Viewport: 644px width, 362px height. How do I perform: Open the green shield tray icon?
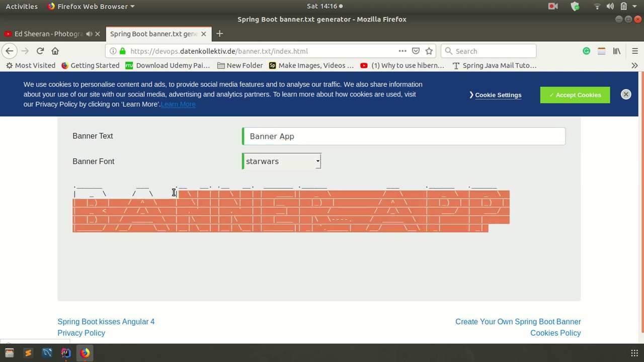[x=575, y=6]
